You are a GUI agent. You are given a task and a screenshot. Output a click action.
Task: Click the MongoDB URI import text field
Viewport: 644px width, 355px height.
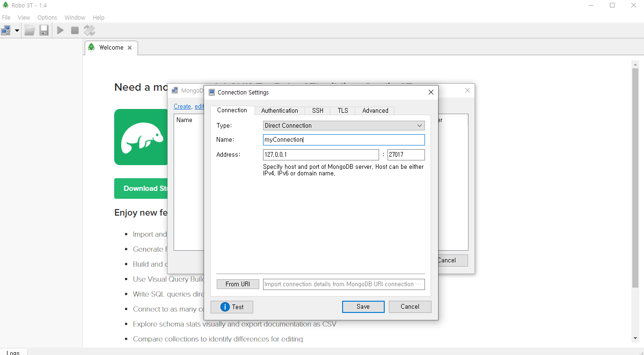tap(344, 284)
